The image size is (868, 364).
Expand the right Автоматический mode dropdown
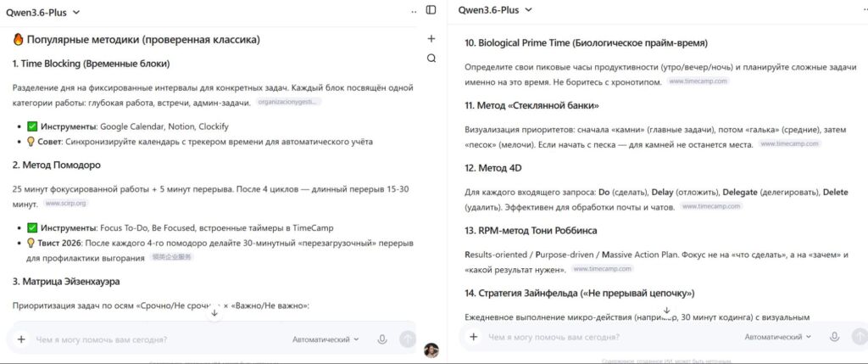coord(777,337)
